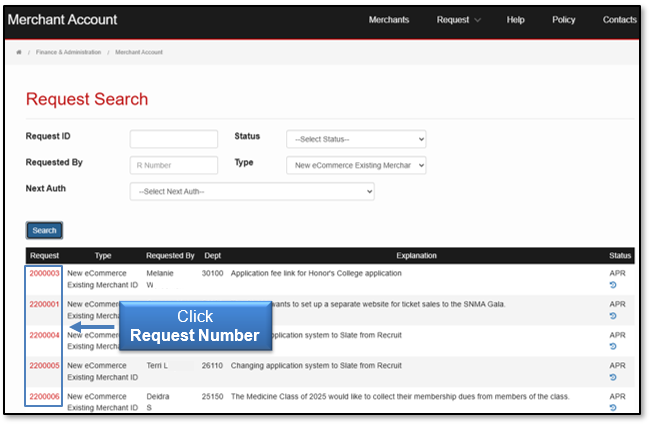Open request number 2200004
Viewport: 651px width, 424px height.
coord(44,335)
